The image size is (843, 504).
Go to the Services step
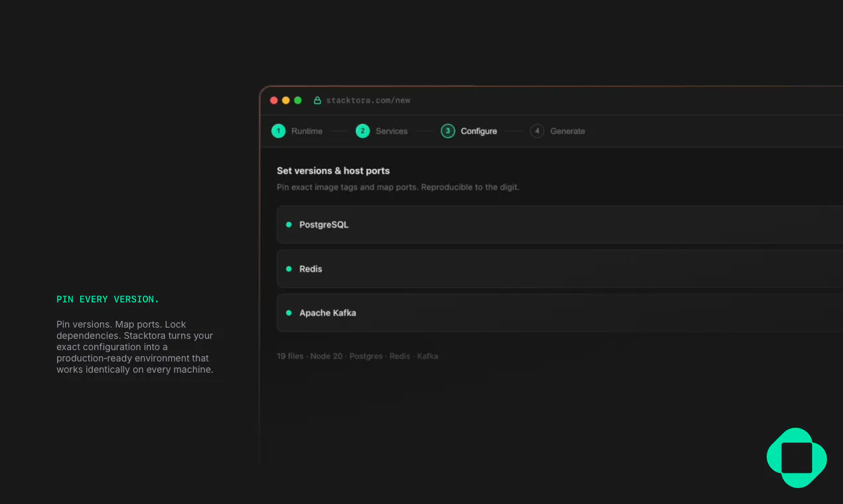click(x=382, y=131)
